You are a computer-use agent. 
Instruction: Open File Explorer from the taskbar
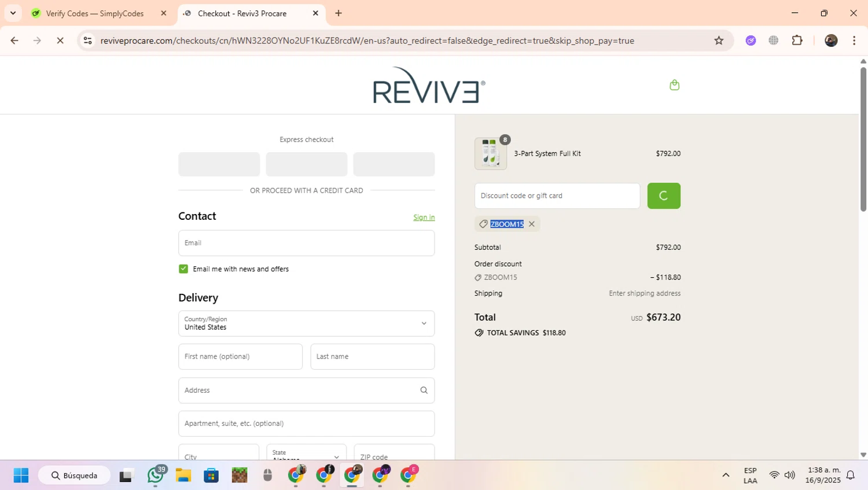tap(183, 476)
